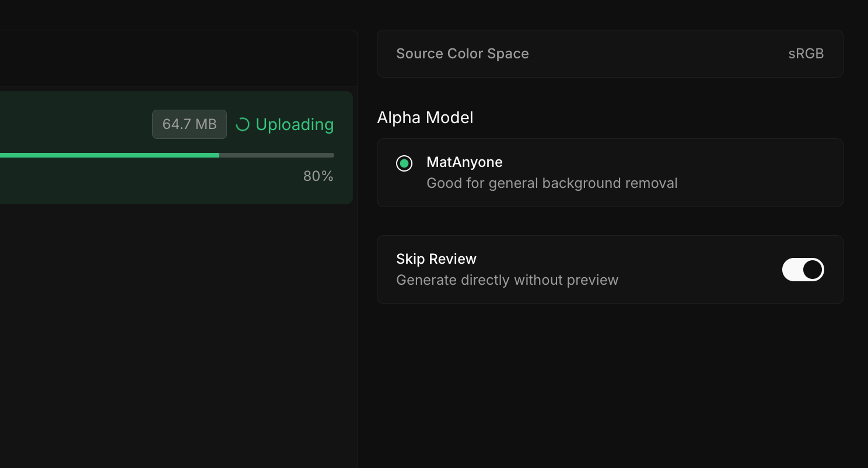The image size is (868, 468).
Task: Click the Skip Review settings card
Action: [610, 269]
